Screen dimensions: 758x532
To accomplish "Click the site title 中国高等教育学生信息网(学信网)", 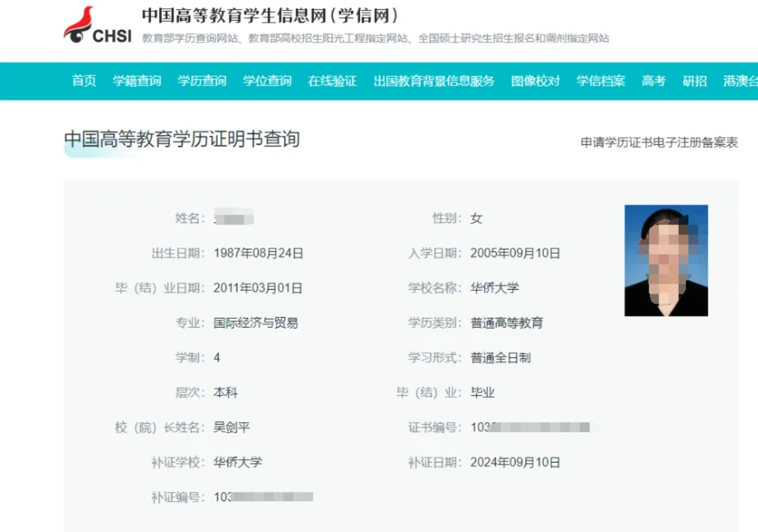I will pos(270,16).
